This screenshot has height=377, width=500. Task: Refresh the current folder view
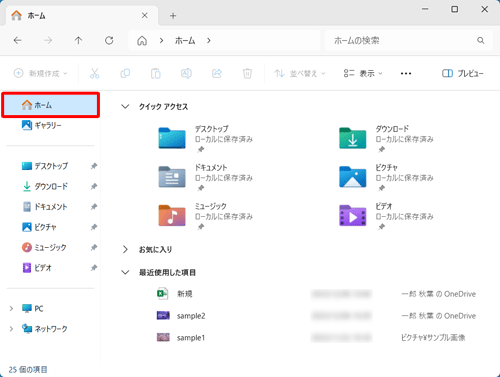click(109, 41)
